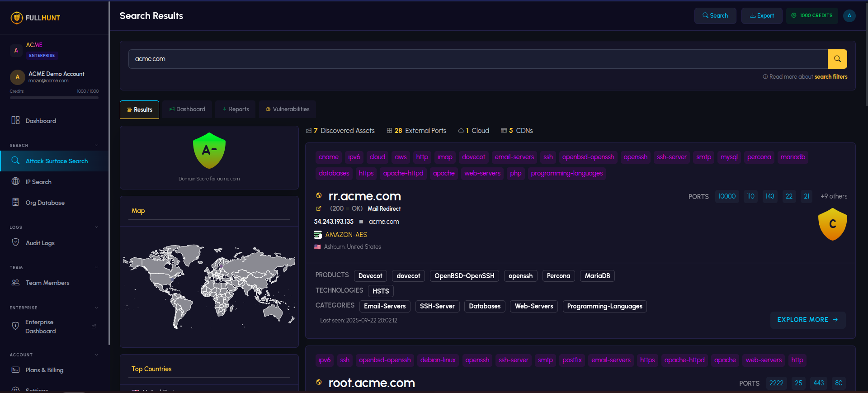The image size is (868, 393).
Task: Click the AMAZON-AES provider icon
Action: click(318, 235)
